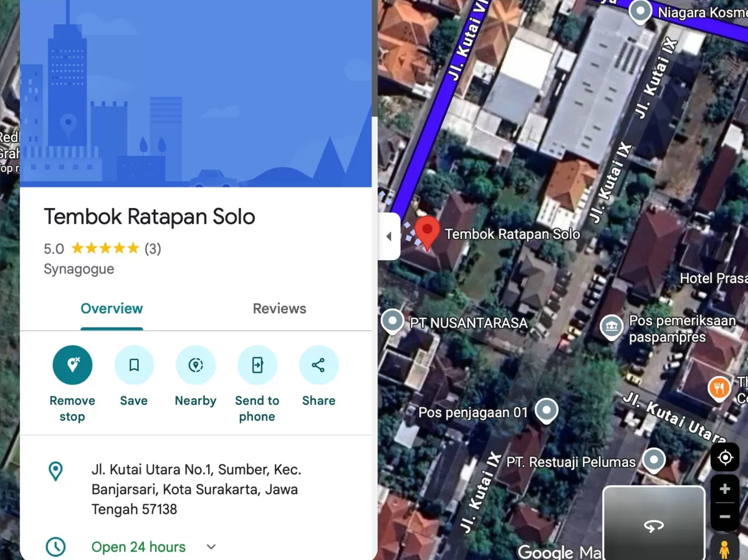Click the rotate map view control
Viewport: 748px width, 560px height.
pyautogui.click(x=654, y=526)
